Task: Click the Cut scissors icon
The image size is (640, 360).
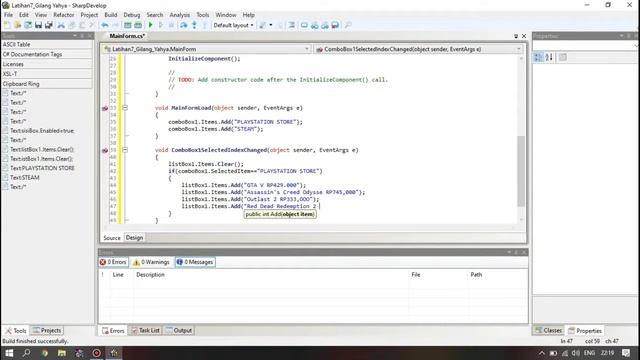Action: pyautogui.click(x=61, y=25)
